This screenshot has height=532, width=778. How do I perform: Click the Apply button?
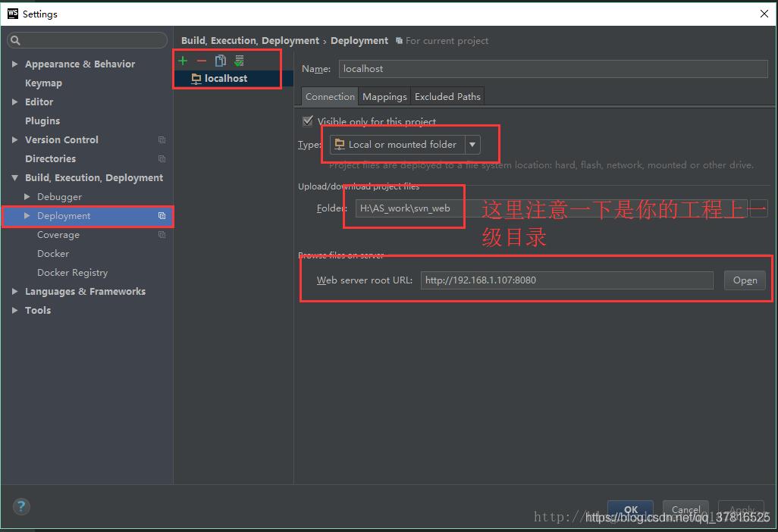click(742, 510)
